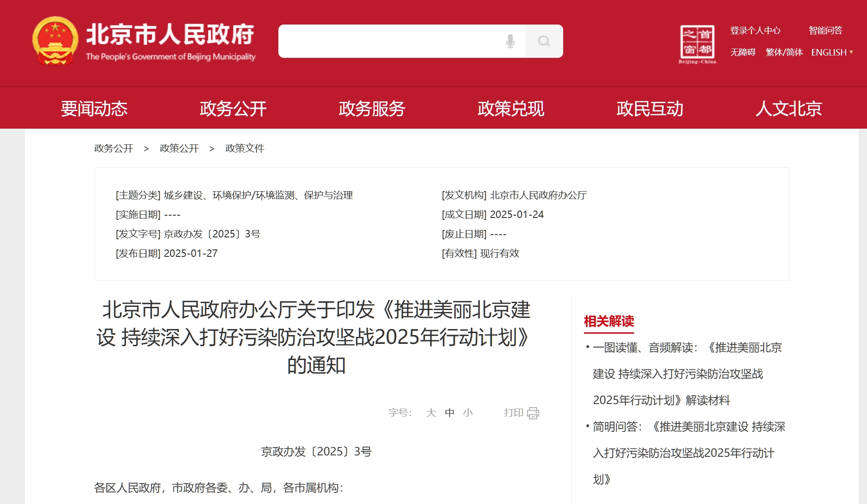
Task: Click the 政策公开 breadcrumb link
Action: click(179, 148)
